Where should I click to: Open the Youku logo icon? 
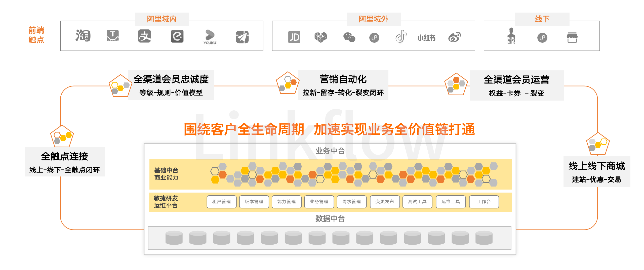pos(210,37)
